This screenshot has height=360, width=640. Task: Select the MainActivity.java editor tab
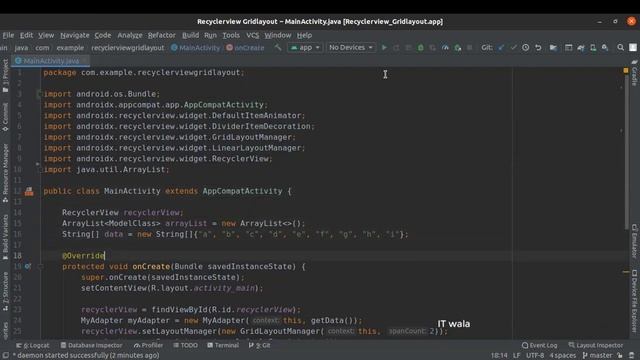pos(51,61)
